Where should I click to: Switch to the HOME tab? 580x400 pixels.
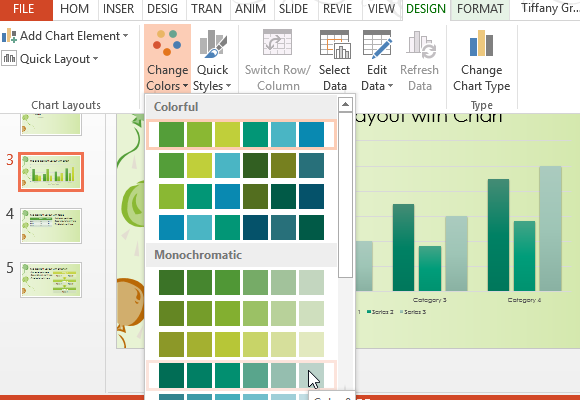pos(75,9)
